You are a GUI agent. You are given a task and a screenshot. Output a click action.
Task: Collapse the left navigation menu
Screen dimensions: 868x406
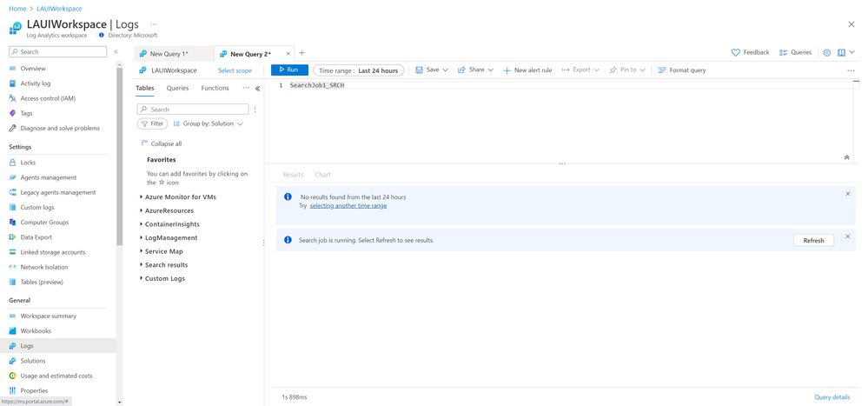coord(116,51)
